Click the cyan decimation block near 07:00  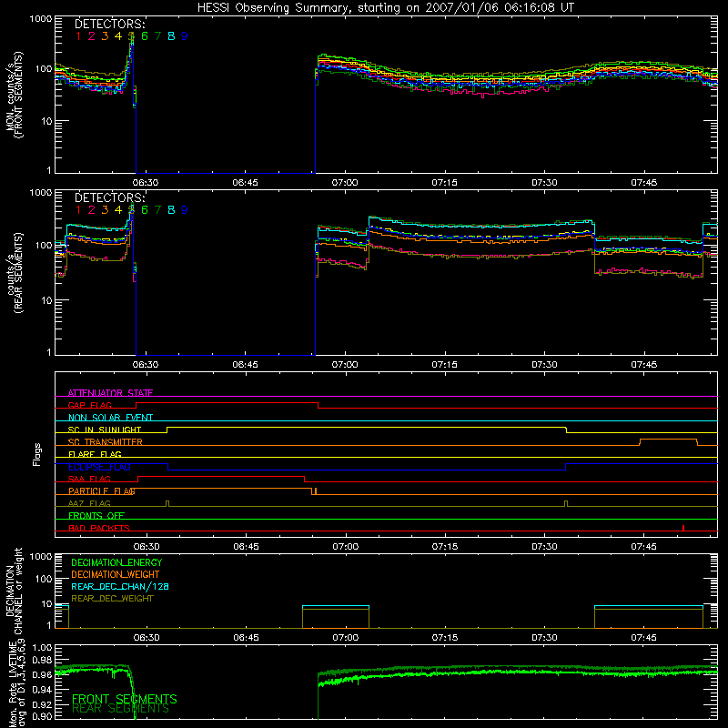click(336, 607)
